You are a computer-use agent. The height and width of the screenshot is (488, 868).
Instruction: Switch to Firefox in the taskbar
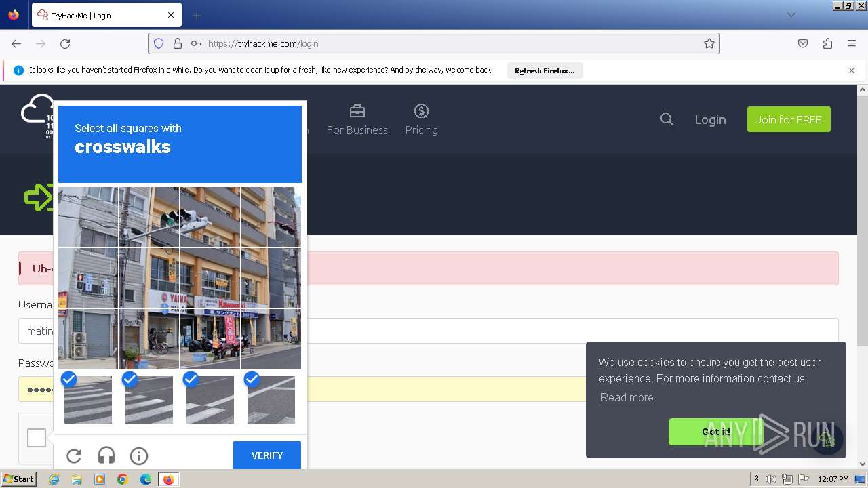[x=168, y=479]
